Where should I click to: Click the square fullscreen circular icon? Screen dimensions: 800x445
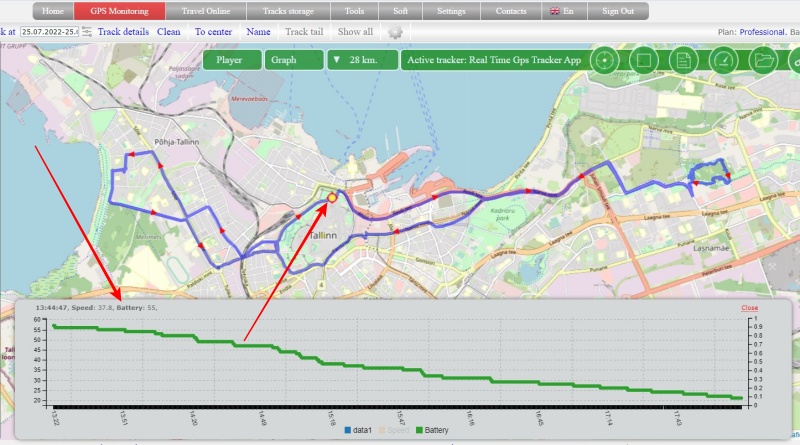pyautogui.click(x=644, y=60)
